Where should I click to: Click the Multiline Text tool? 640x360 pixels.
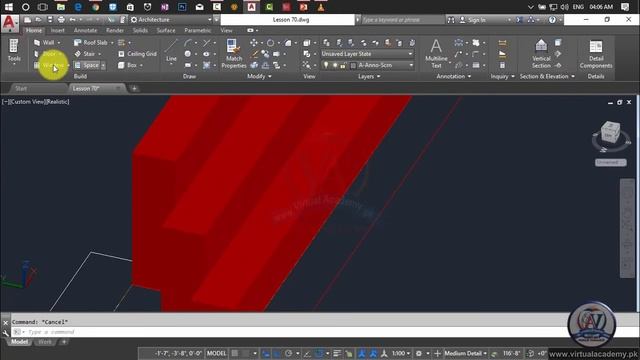436,53
